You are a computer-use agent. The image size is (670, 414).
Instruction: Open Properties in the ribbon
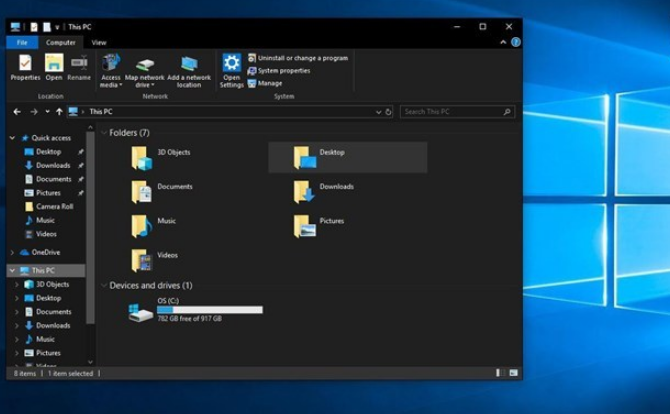click(25, 68)
